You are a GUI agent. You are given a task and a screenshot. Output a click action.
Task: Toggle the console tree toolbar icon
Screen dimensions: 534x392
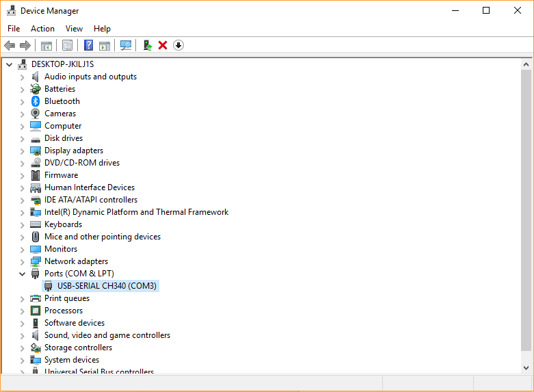click(x=46, y=45)
